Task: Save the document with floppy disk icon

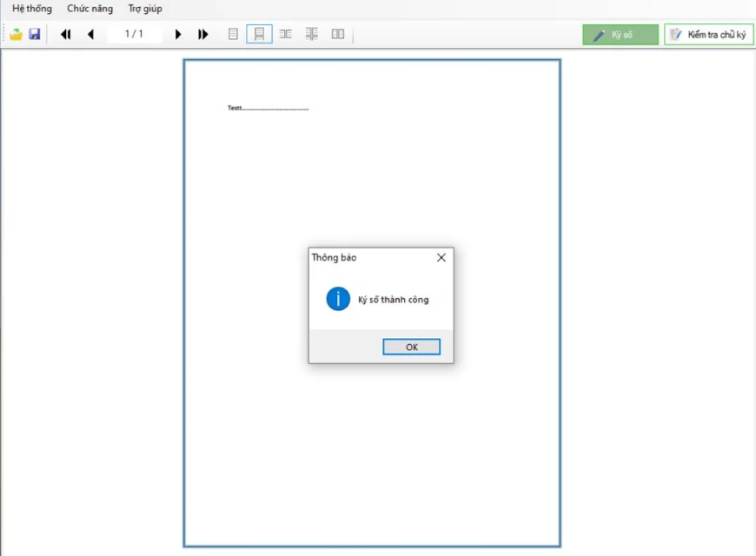Action: pyautogui.click(x=34, y=34)
